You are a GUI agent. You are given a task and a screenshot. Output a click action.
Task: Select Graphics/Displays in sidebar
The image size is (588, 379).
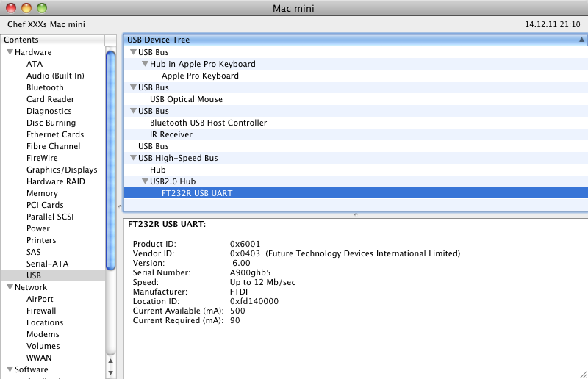click(x=62, y=170)
